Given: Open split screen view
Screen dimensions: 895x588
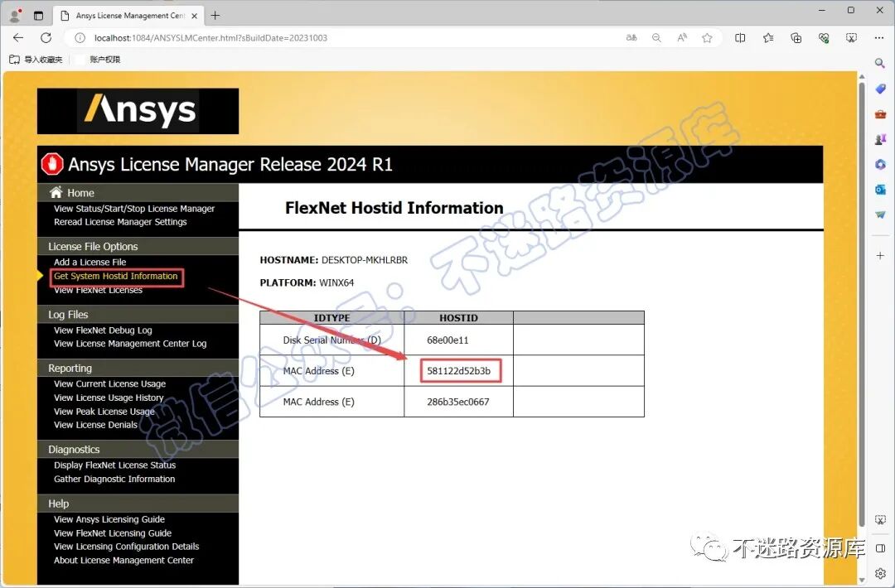Looking at the screenshot, I should click(740, 37).
